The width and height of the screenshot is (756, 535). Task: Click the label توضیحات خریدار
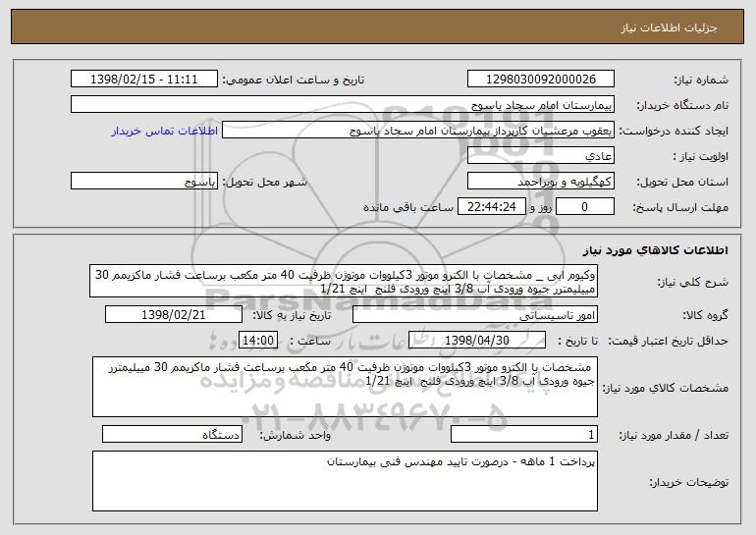pos(689,482)
